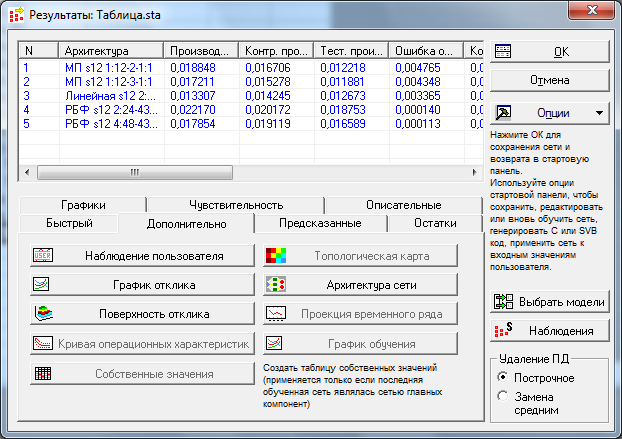Screen dimensions: 622x439
Task: Click the eigenvalues grid icon
Action: [43, 374]
